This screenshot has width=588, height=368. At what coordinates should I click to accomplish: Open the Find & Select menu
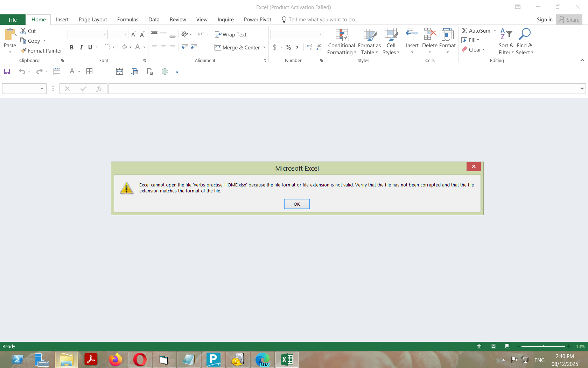coord(524,42)
